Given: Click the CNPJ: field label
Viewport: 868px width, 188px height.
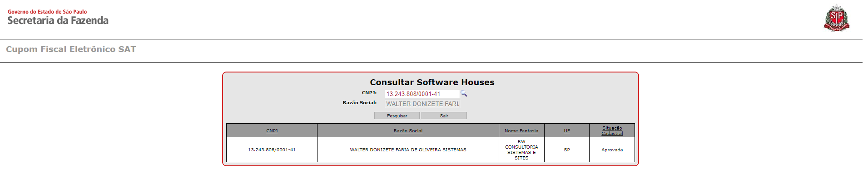Looking at the screenshot, I should [369, 92].
